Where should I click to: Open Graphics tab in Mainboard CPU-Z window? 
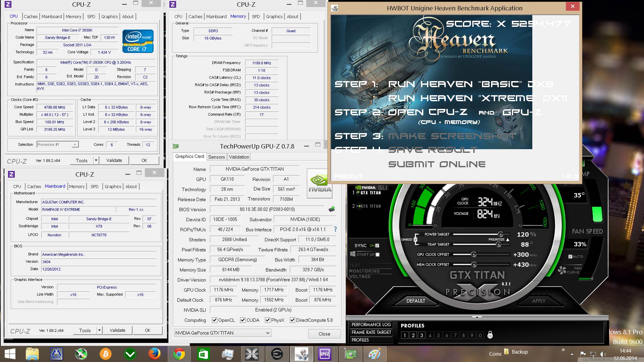click(x=113, y=186)
